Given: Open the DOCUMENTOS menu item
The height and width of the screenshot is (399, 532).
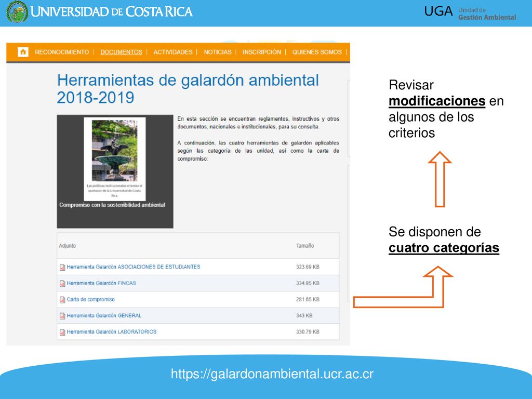Looking at the screenshot, I should pos(121,52).
